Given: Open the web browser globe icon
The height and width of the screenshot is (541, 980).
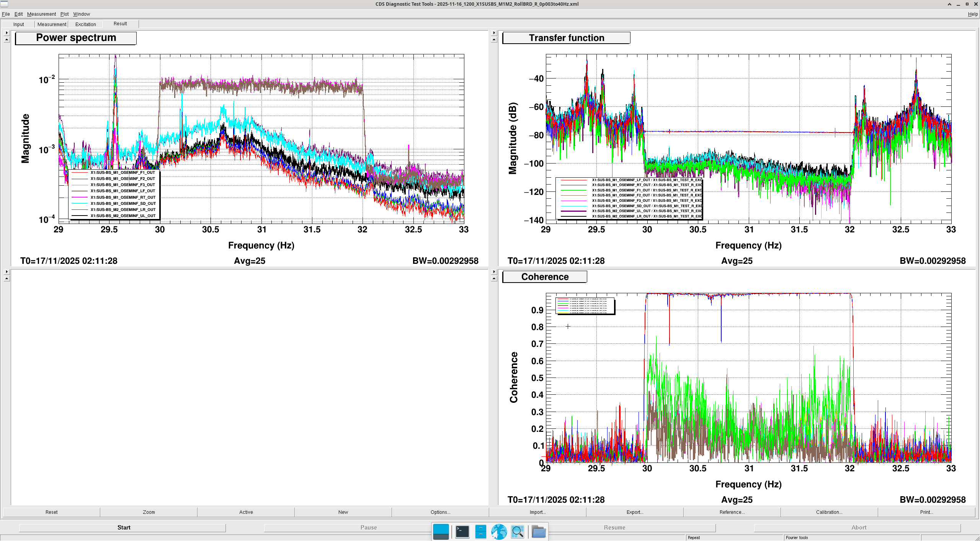Looking at the screenshot, I should point(499,531).
